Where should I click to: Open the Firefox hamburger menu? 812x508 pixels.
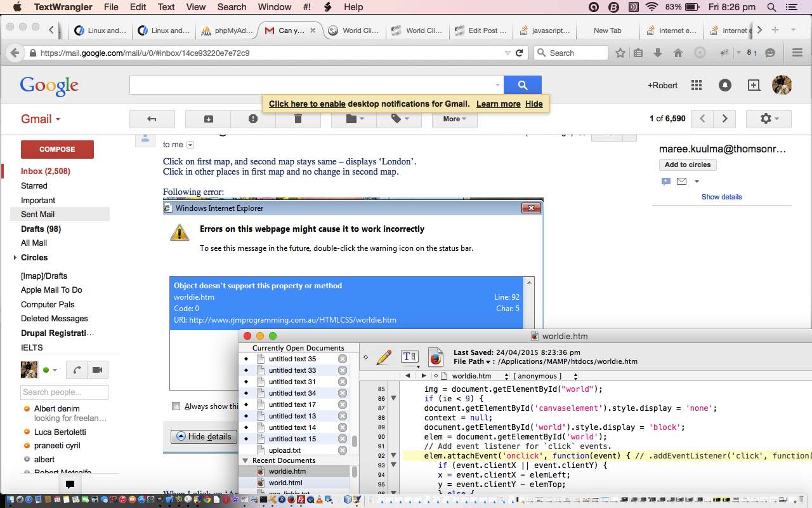tap(797, 53)
